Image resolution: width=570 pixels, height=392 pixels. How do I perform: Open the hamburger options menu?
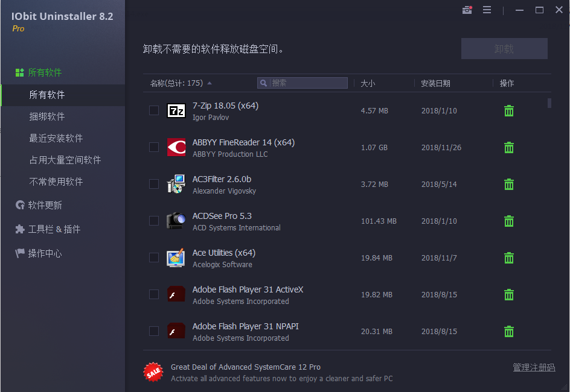coord(487,10)
